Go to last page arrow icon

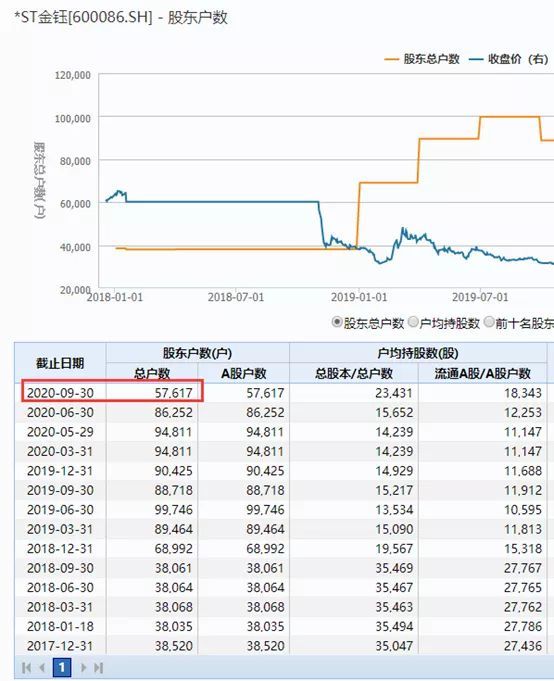click(99, 668)
